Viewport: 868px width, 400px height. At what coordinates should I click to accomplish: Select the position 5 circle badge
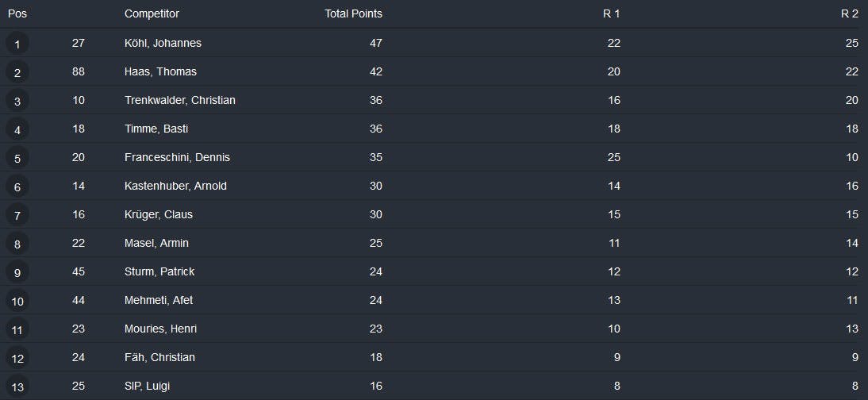point(17,158)
